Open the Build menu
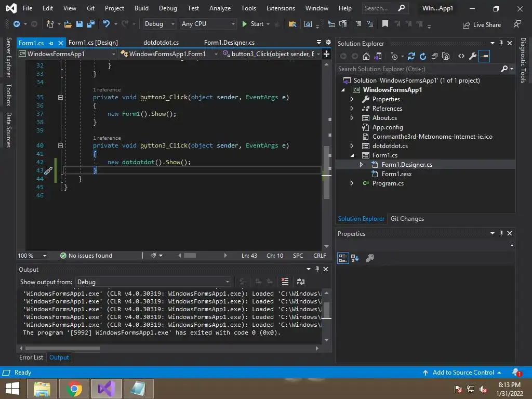This screenshot has width=532, height=399. point(141,8)
